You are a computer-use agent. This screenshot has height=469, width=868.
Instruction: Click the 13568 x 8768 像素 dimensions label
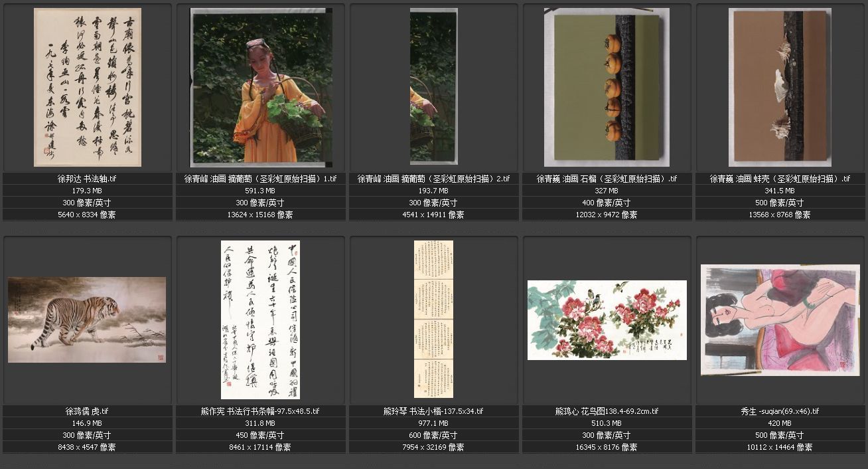click(779, 215)
